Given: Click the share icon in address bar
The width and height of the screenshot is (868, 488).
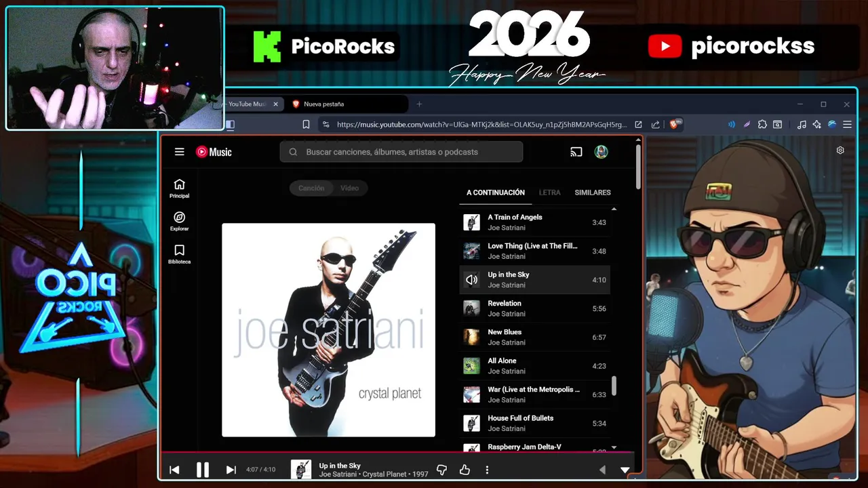Looking at the screenshot, I should pyautogui.click(x=655, y=125).
